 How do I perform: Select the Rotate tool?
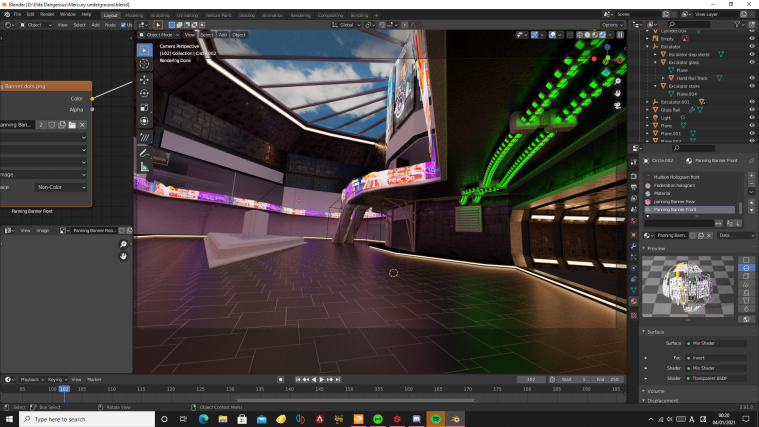tap(144, 93)
